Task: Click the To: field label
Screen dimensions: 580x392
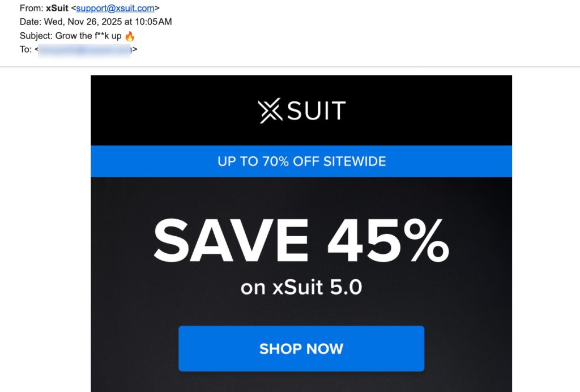Action: point(25,49)
